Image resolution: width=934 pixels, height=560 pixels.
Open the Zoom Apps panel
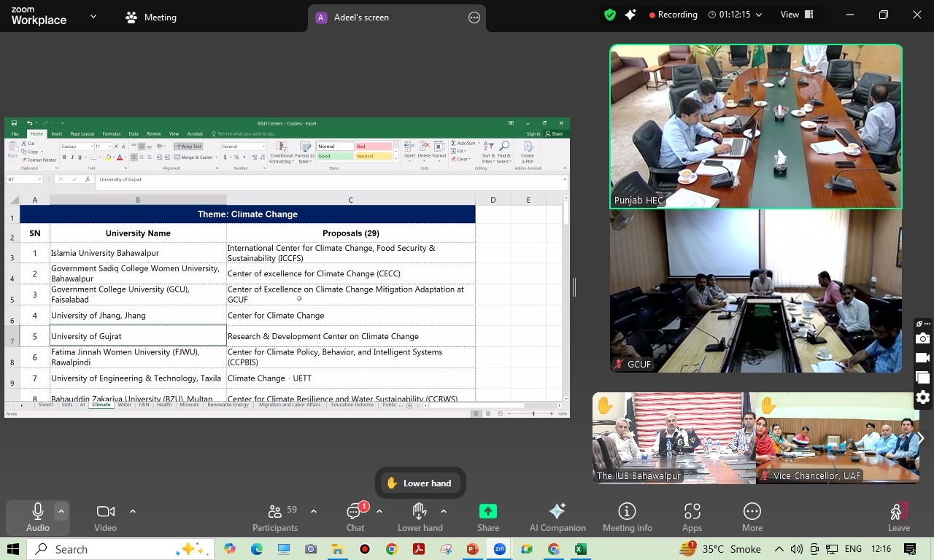click(x=692, y=517)
